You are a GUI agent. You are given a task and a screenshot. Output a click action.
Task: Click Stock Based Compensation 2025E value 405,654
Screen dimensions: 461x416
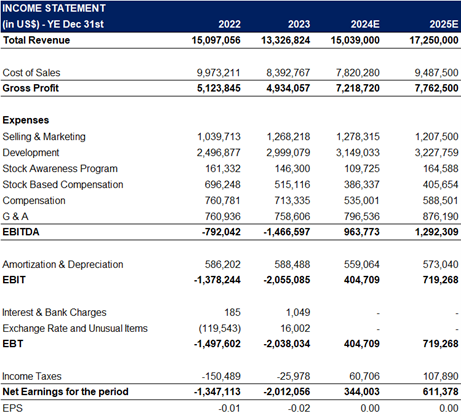click(440, 184)
